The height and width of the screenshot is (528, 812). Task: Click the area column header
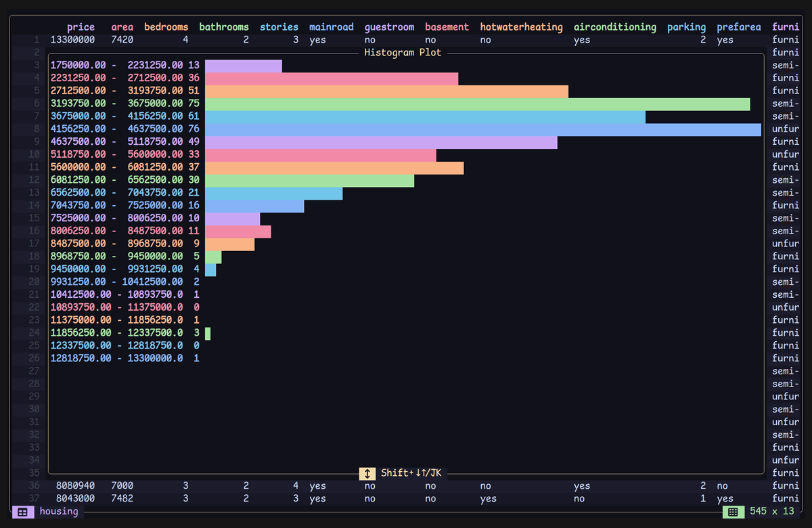tap(122, 27)
